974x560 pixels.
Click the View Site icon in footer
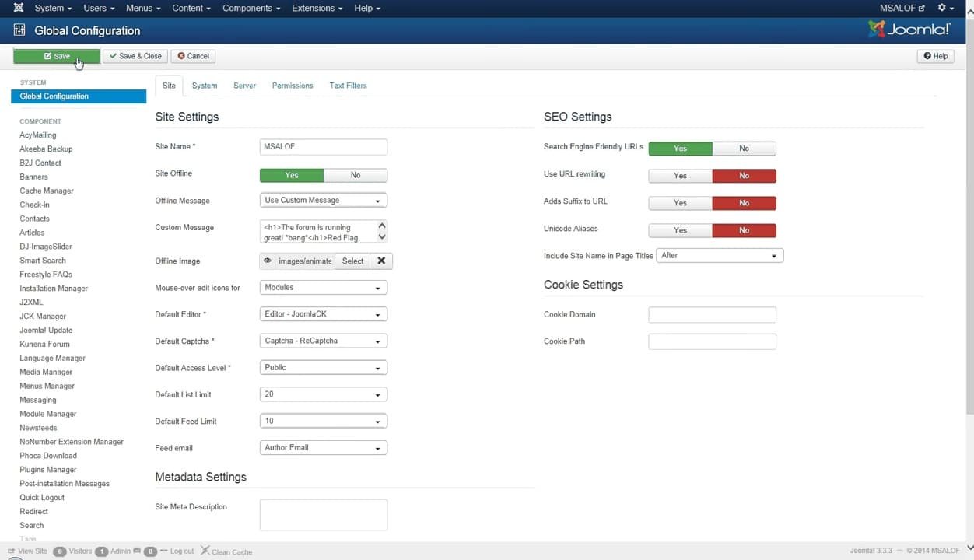(x=12, y=551)
